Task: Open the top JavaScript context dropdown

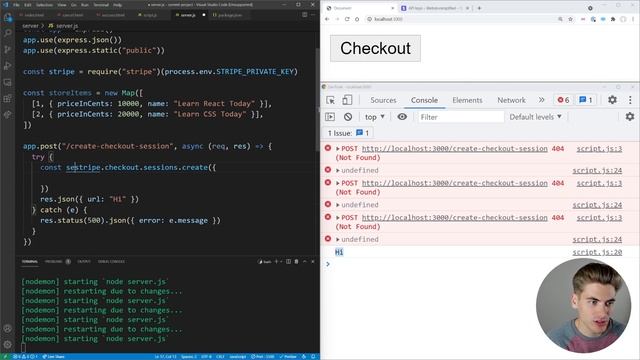Action: [x=375, y=117]
